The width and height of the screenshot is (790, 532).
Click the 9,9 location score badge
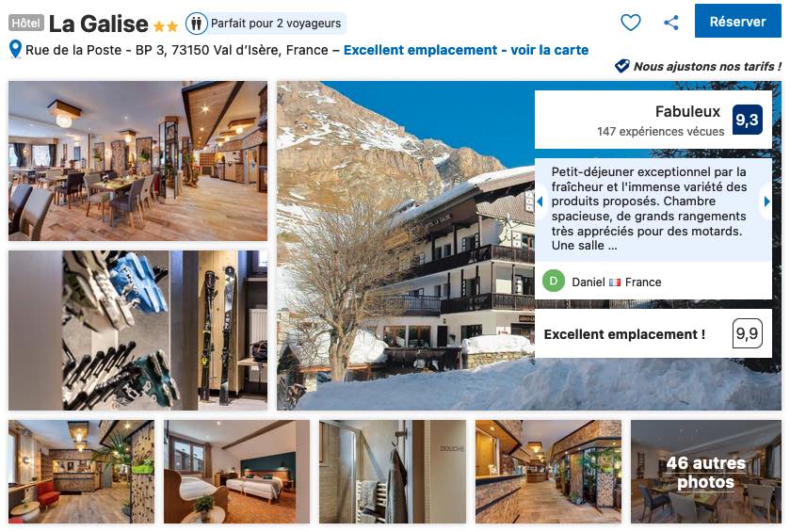click(747, 333)
